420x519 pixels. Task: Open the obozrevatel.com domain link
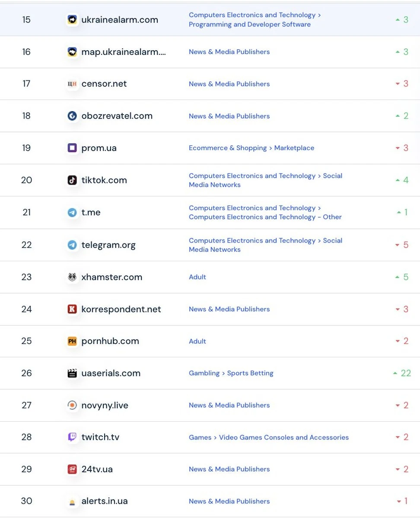(x=117, y=116)
